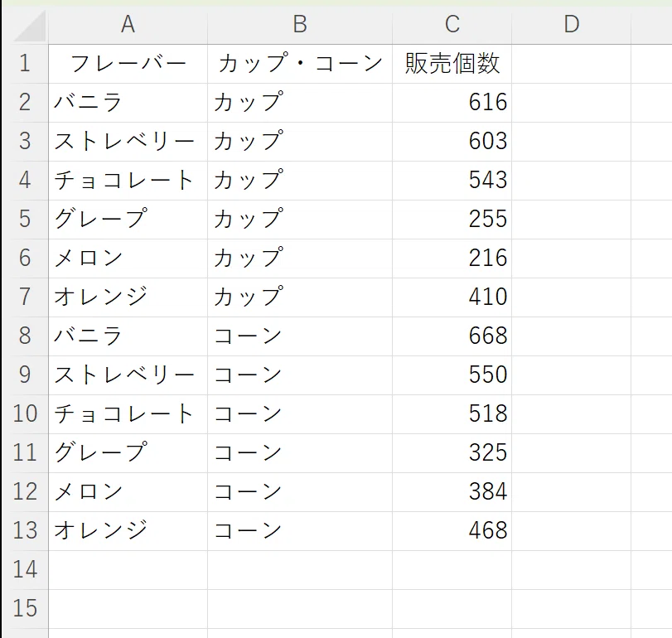The height and width of the screenshot is (638, 672).
Task: Select the value 255
Action: pyautogui.click(x=452, y=220)
